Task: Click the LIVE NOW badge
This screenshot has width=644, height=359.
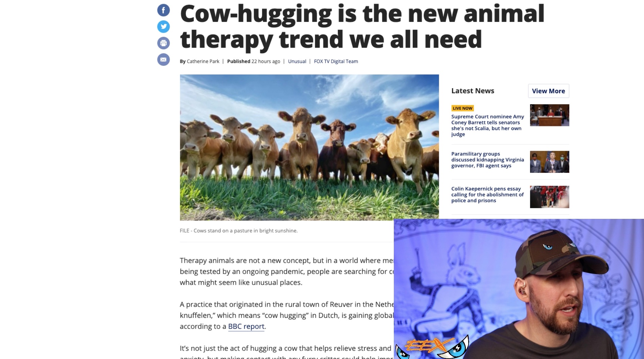Action: click(x=462, y=108)
